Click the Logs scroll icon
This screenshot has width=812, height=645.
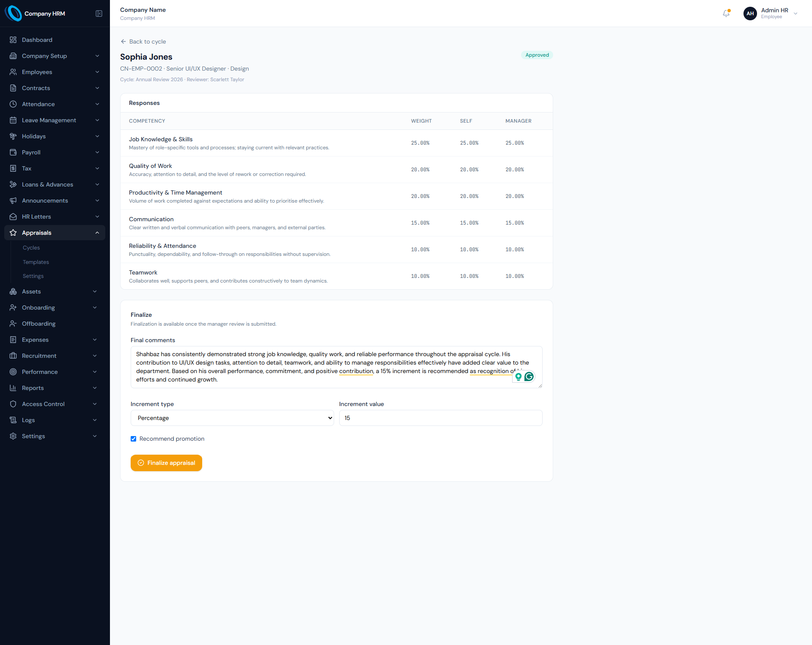(x=13, y=420)
